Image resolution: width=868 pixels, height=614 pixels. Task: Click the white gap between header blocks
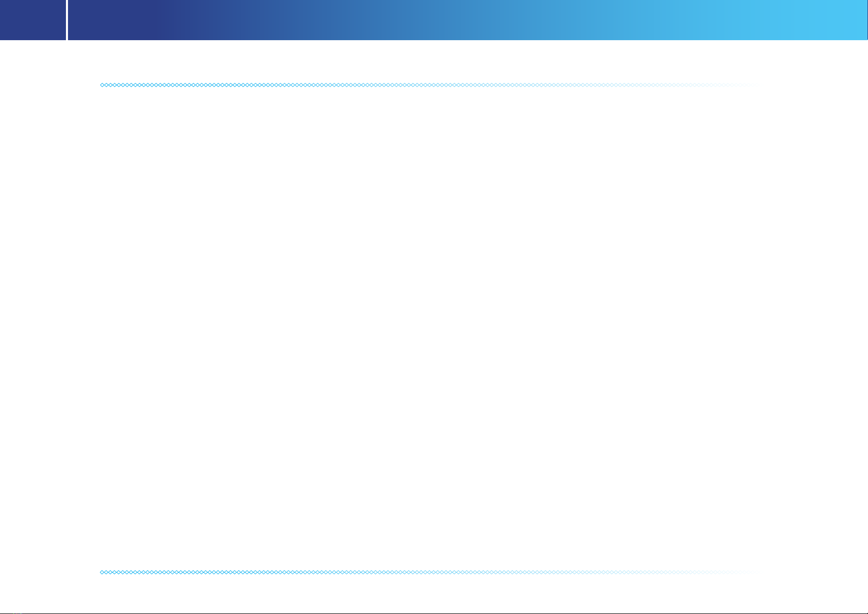67,20
